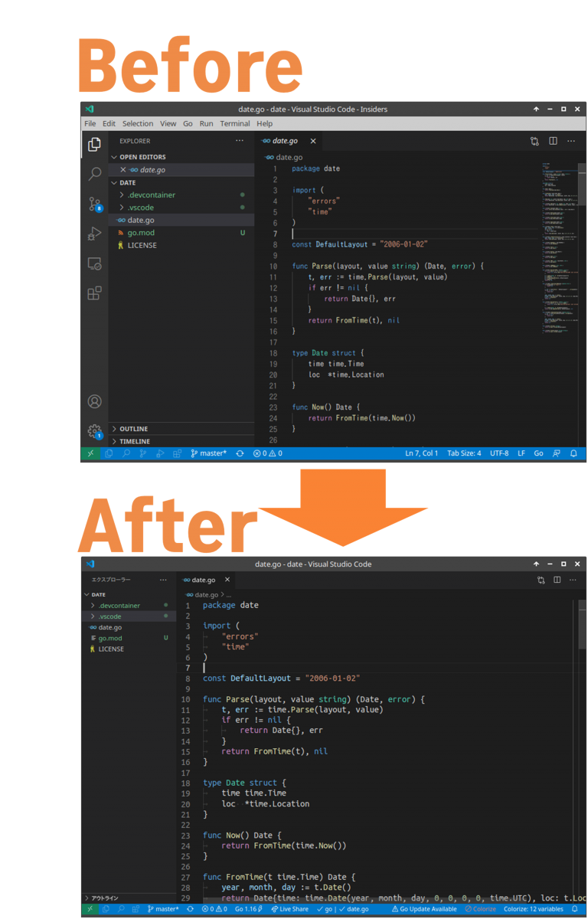Open Run and Debug view in Before window
The width and height of the screenshot is (588, 919).
pos(94,234)
